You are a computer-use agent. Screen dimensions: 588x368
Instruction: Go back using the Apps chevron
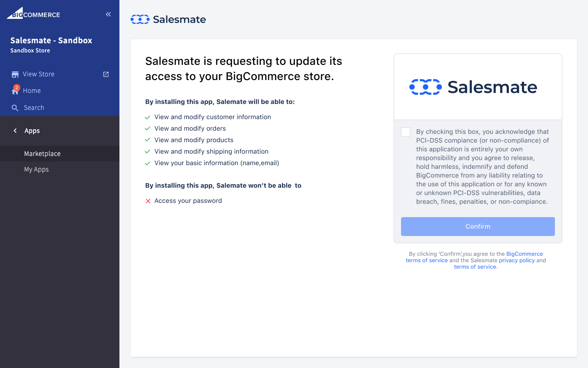pos(15,131)
